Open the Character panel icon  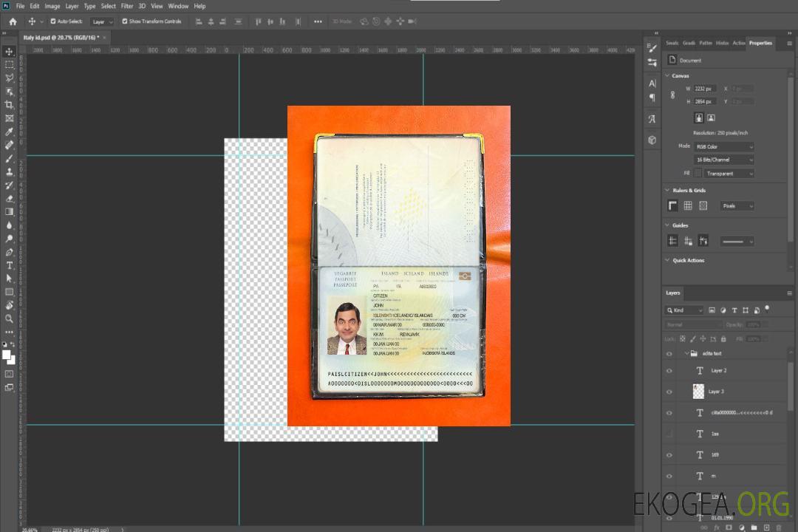(652, 83)
